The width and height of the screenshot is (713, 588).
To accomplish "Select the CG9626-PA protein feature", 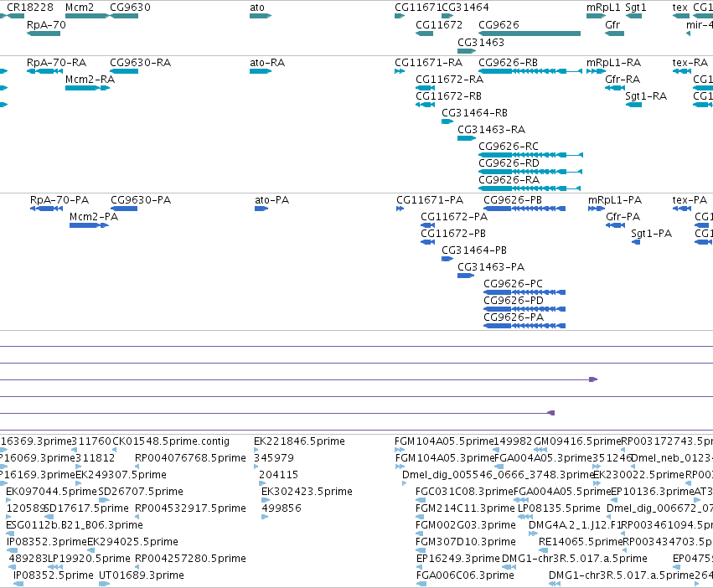I will click(x=524, y=326).
